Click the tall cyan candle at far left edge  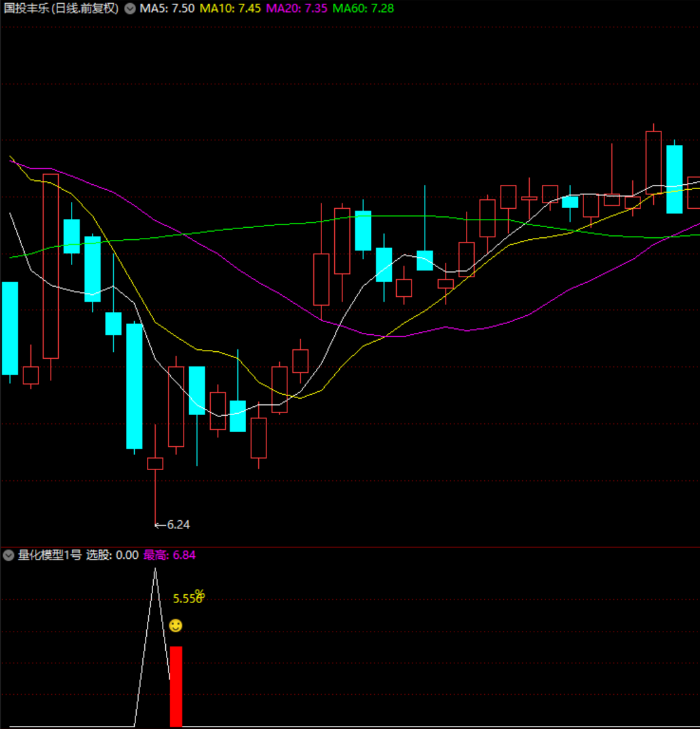point(10,328)
